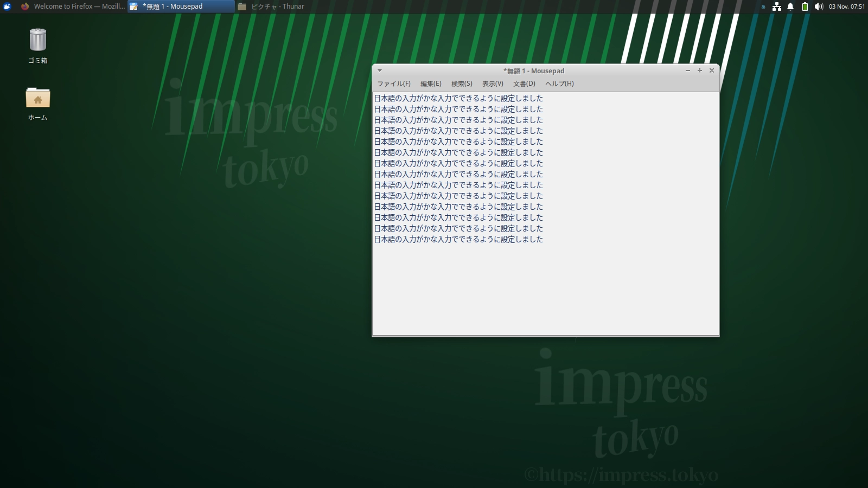Open the Whisker applications menu icon
The height and width of the screenshot is (488, 868).
[7, 7]
